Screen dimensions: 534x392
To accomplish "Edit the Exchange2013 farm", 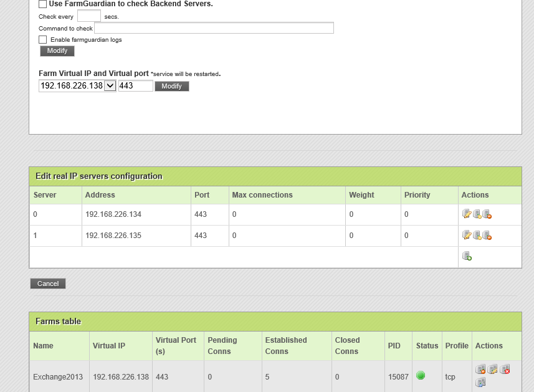I will point(492,370).
